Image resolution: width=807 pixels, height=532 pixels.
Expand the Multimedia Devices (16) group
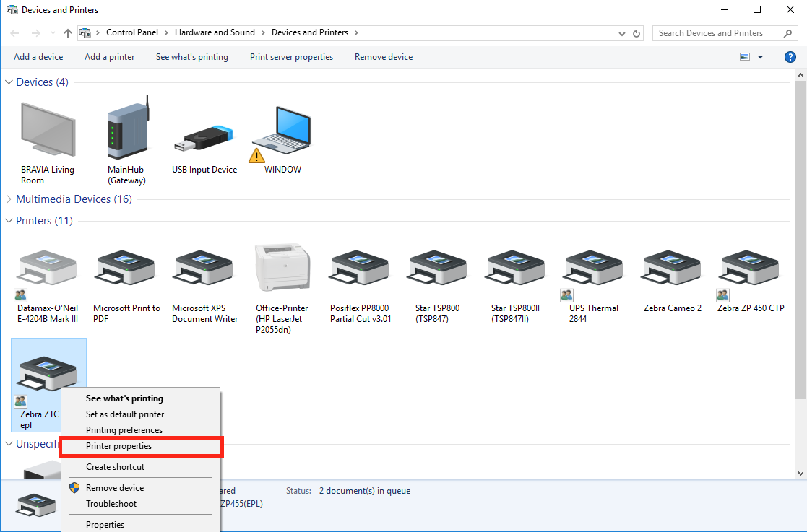pyautogui.click(x=9, y=199)
